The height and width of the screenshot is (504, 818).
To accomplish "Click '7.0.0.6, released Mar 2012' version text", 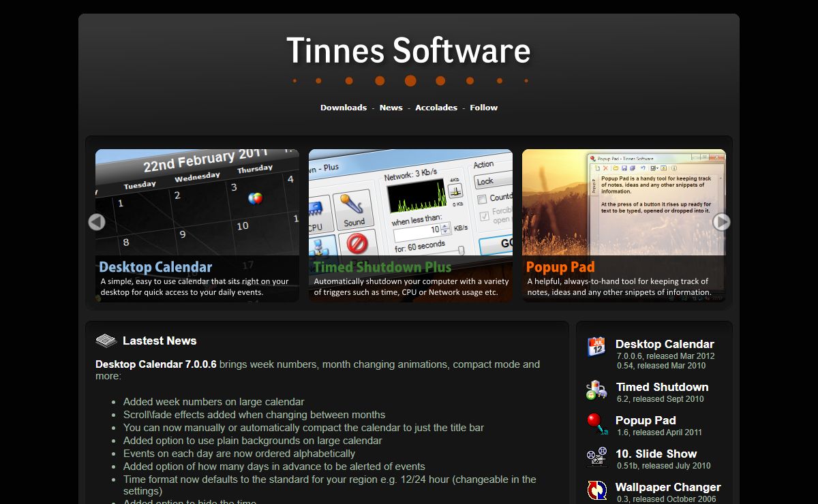I will coord(666,356).
